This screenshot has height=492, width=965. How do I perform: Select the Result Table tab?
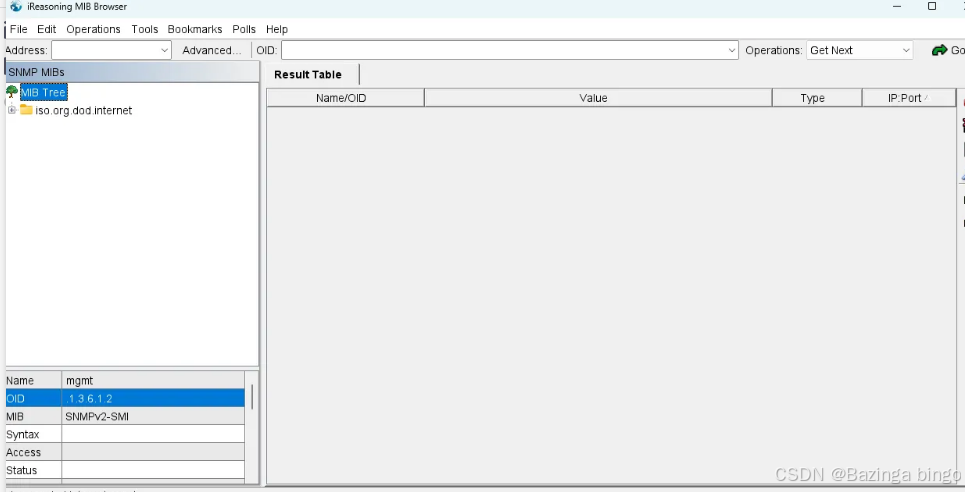click(308, 75)
